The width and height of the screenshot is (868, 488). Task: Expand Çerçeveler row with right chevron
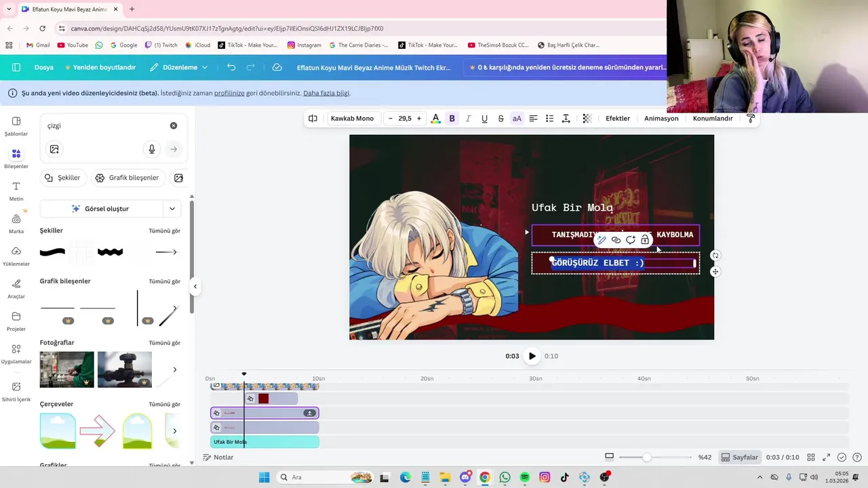point(174,430)
